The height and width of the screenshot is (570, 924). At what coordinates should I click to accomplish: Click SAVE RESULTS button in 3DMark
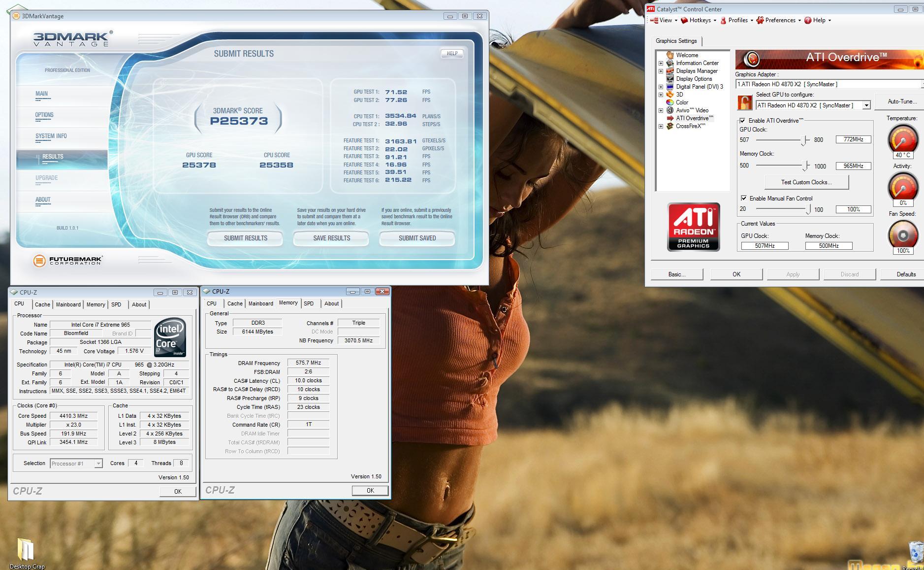(331, 238)
